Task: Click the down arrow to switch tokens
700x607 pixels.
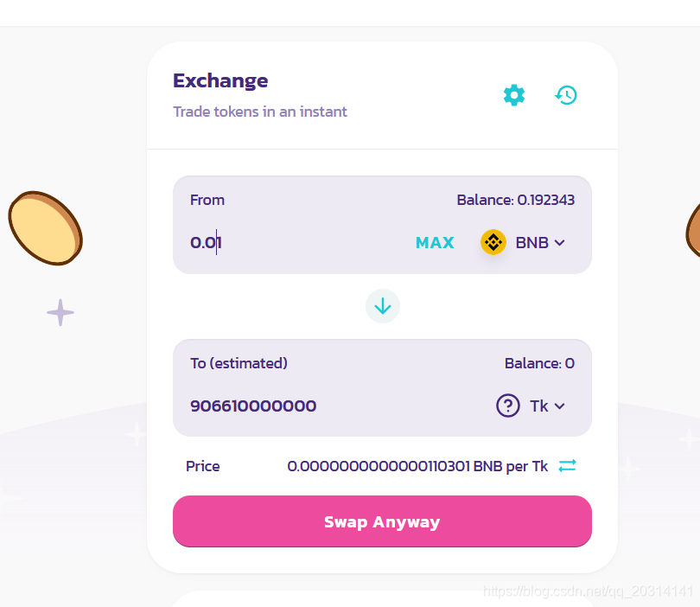Action: click(x=383, y=306)
